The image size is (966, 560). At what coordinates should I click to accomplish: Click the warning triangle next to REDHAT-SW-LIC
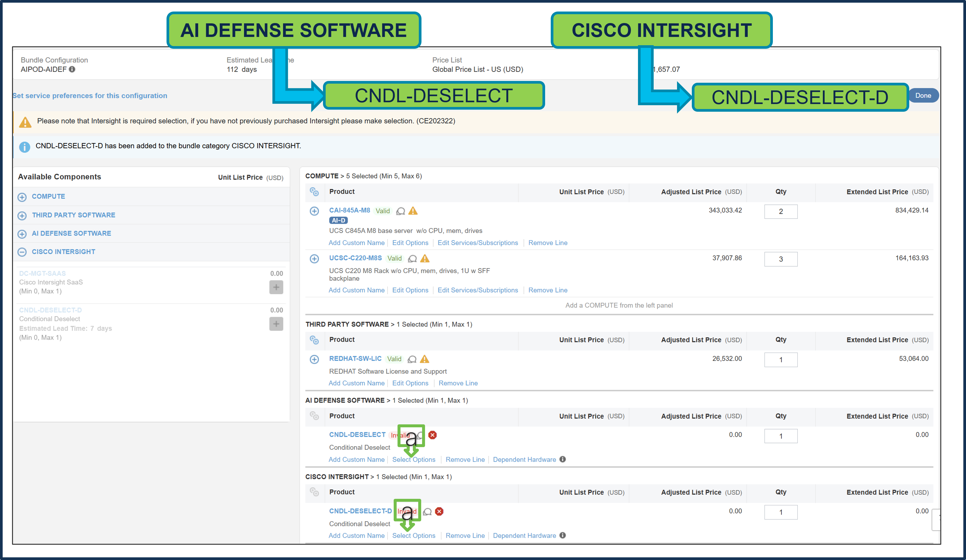424,359
